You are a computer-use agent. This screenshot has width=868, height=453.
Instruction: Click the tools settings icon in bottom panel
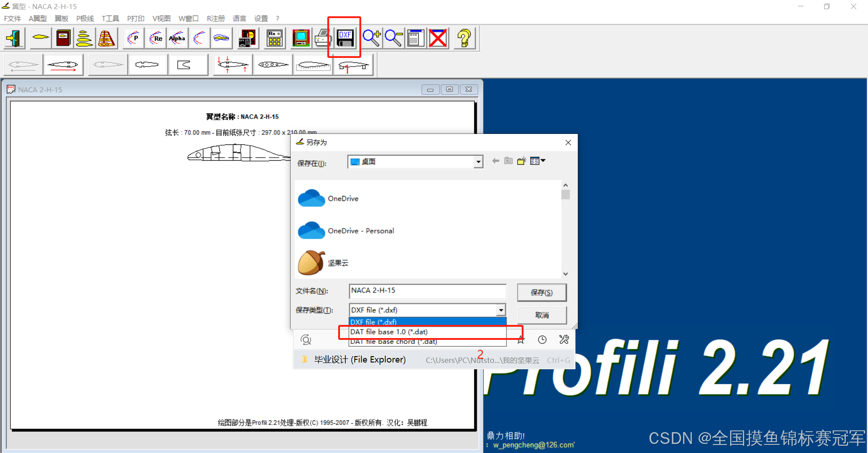point(564,339)
